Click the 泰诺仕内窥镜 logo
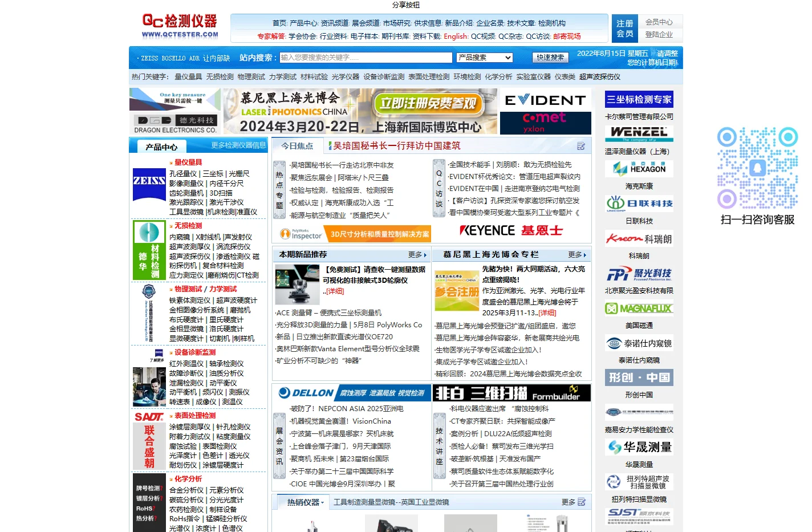The height and width of the screenshot is (532, 812). [x=639, y=343]
